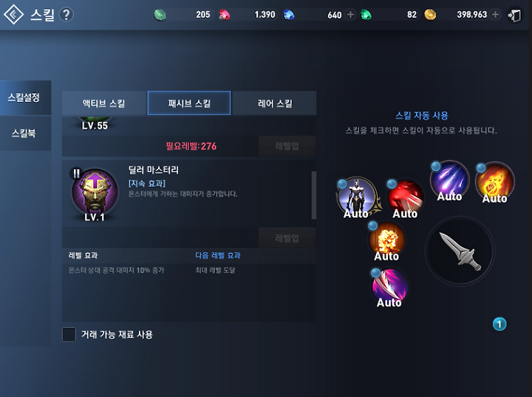Select the Dealer Mastery mask icon
The height and width of the screenshot is (397, 532).
pyautogui.click(x=95, y=193)
